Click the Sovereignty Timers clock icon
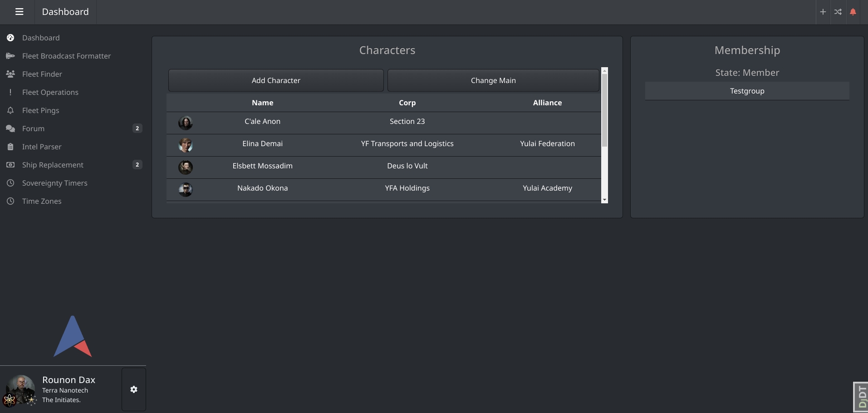 click(x=10, y=183)
